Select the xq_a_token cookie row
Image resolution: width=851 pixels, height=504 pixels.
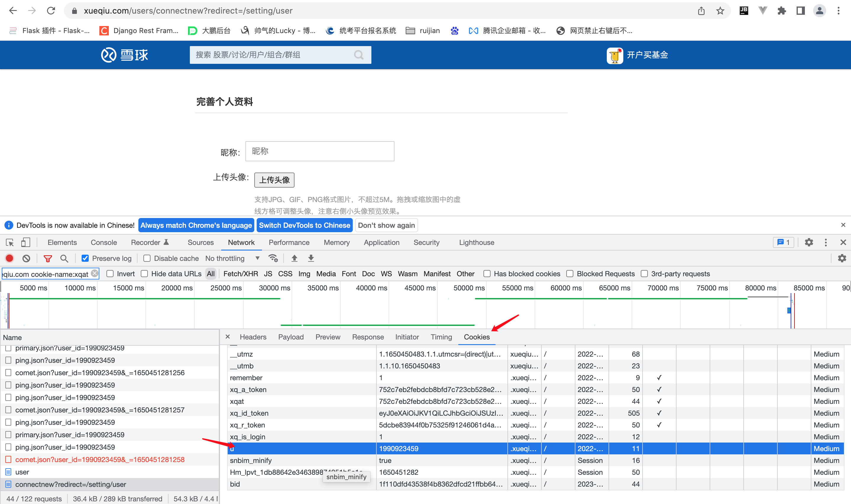[x=535, y=390]
